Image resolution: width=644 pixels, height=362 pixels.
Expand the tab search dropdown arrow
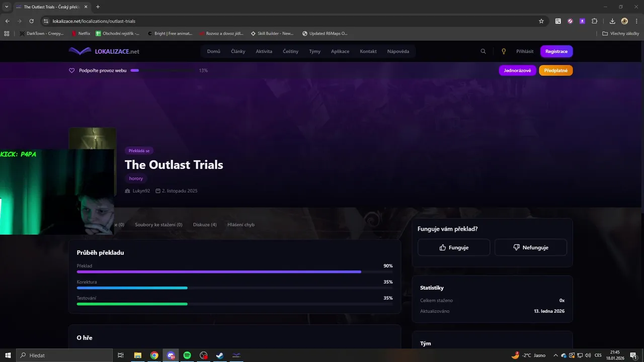(x=7, y=7)
